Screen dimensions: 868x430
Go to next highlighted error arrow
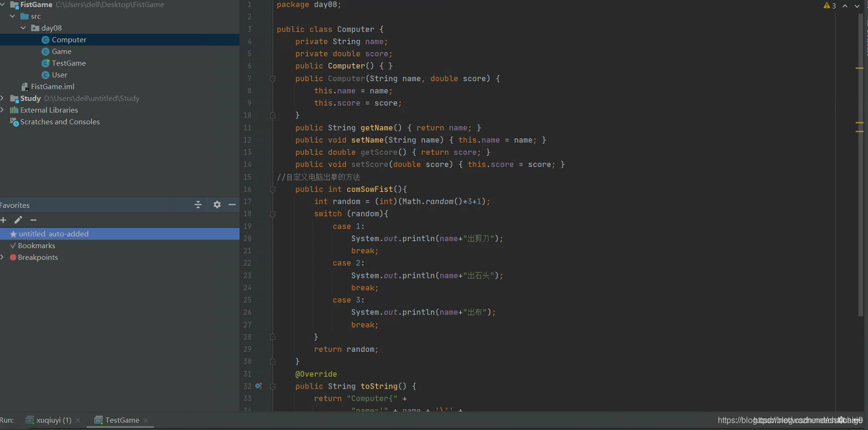click(x=857, y=6)
